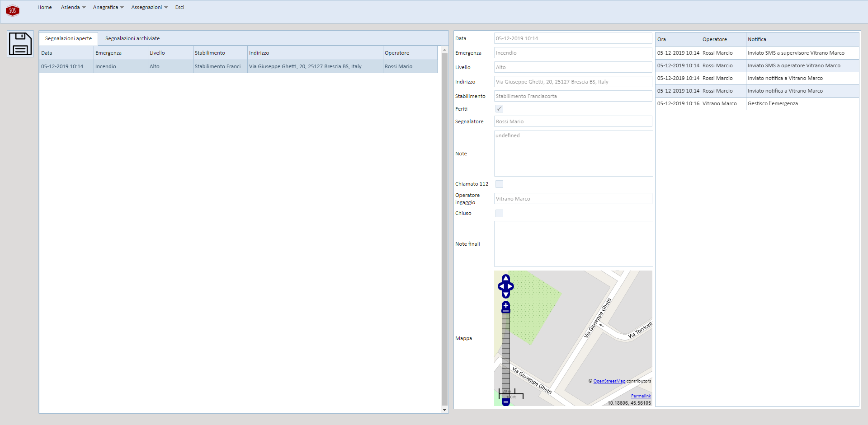Click the Ora column header

coord(678,39)
